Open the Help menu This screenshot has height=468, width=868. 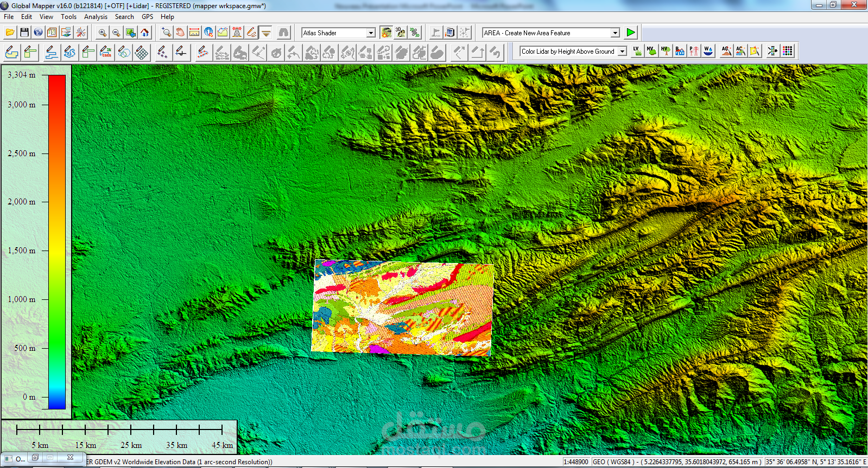pyautogui.click(x=167, y=17)
